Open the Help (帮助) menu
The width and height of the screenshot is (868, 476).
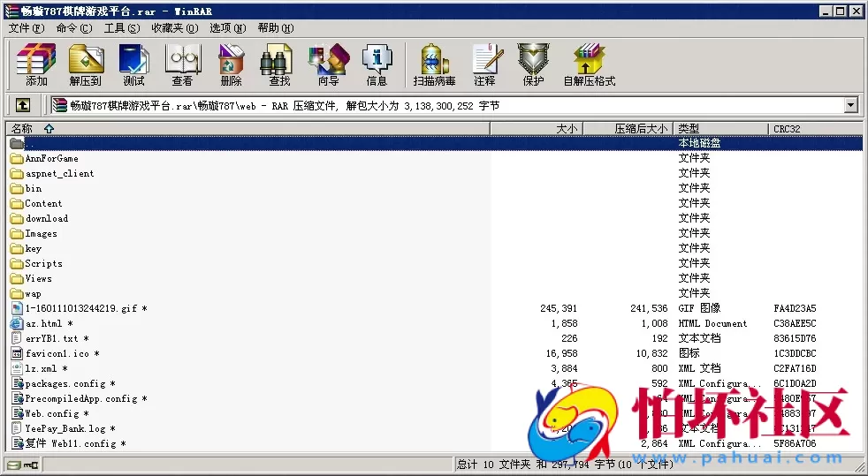click(276, 28)
